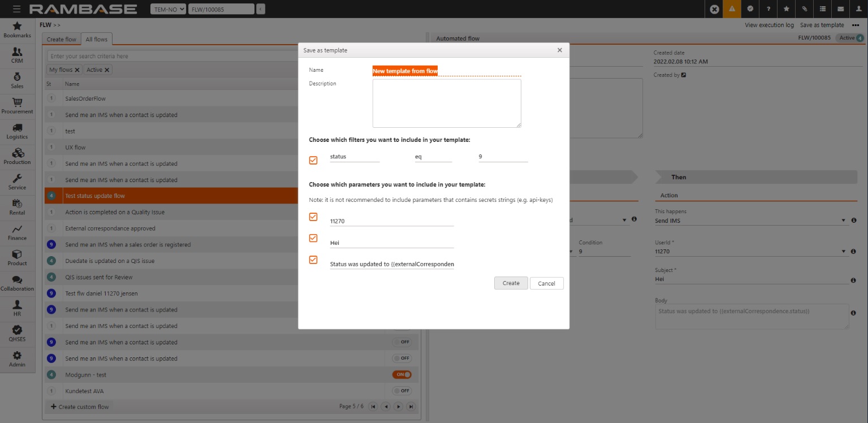Click the Description text area
868x423 pixels.
446,103
